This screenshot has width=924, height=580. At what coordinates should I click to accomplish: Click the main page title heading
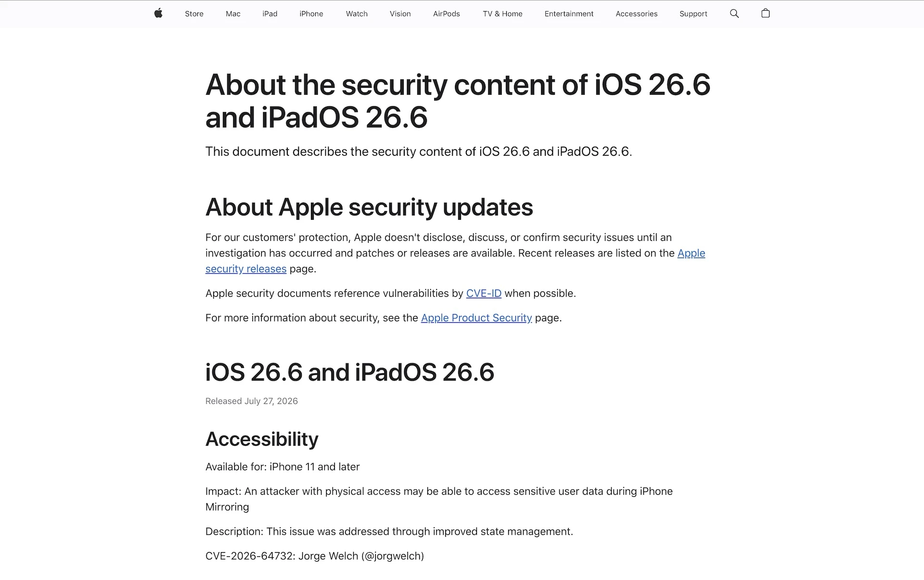click(458, 101)
